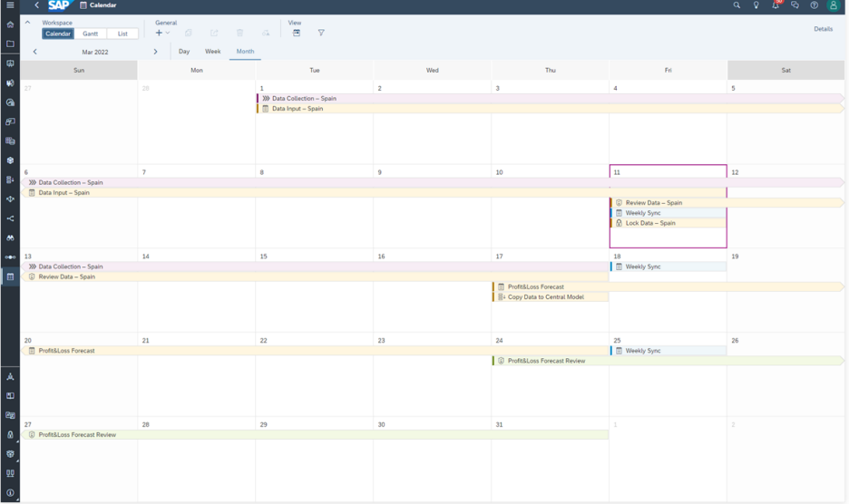Open Copy Data to Central Model event
The width and height of the screenshot is (849, 504).
(x=550, y=296)
